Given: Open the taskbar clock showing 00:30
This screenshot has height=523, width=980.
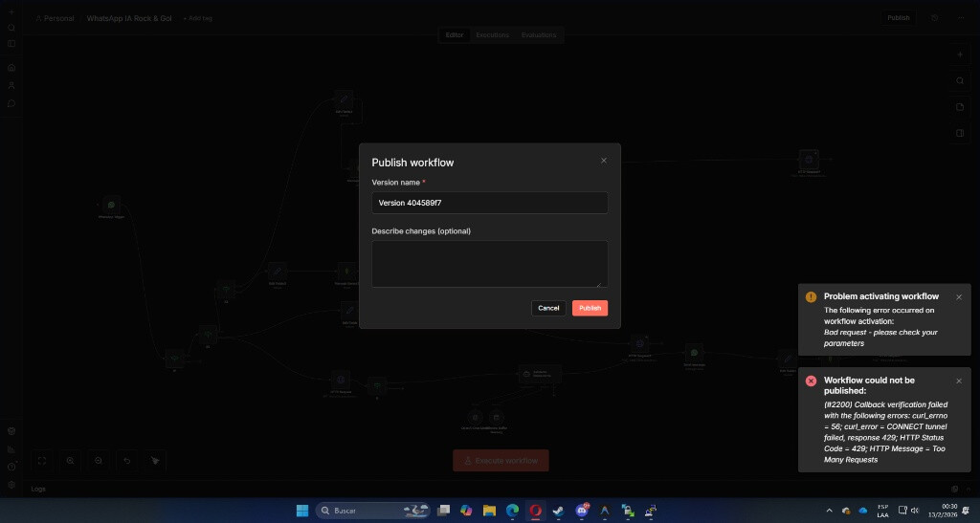Looking at the screenshot, I should 943,511.
